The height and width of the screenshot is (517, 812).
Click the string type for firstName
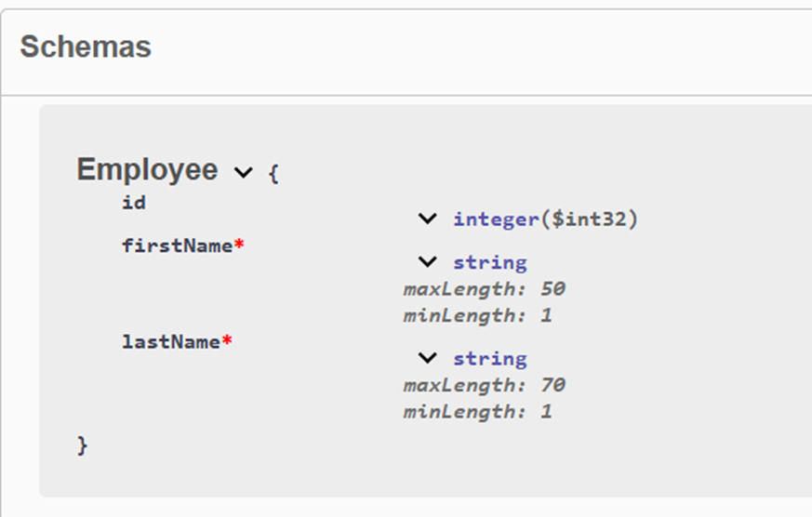[x=489, y=262]
